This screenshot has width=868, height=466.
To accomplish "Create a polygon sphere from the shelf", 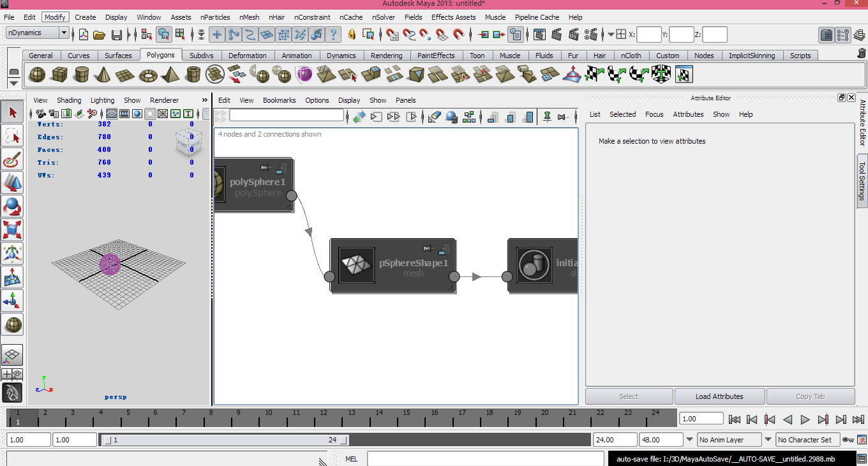I will pos(38,75).
